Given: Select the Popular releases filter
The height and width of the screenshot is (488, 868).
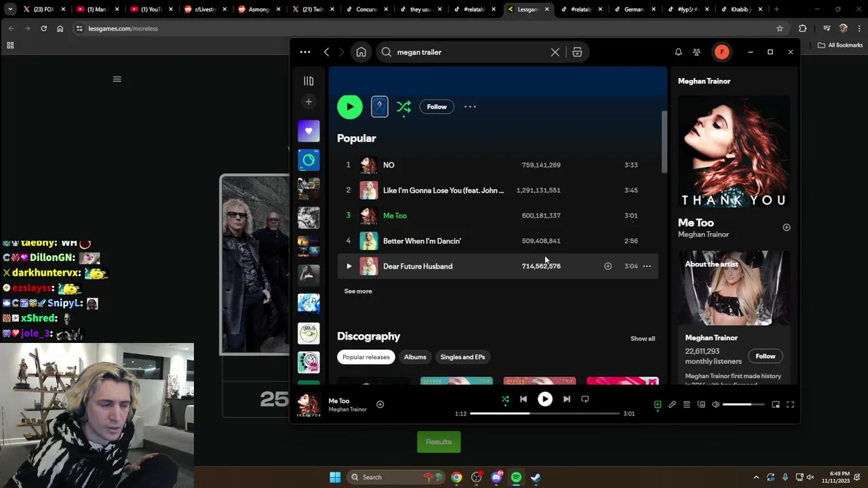Looking at the screenshot, I should [x=366, y=357].
